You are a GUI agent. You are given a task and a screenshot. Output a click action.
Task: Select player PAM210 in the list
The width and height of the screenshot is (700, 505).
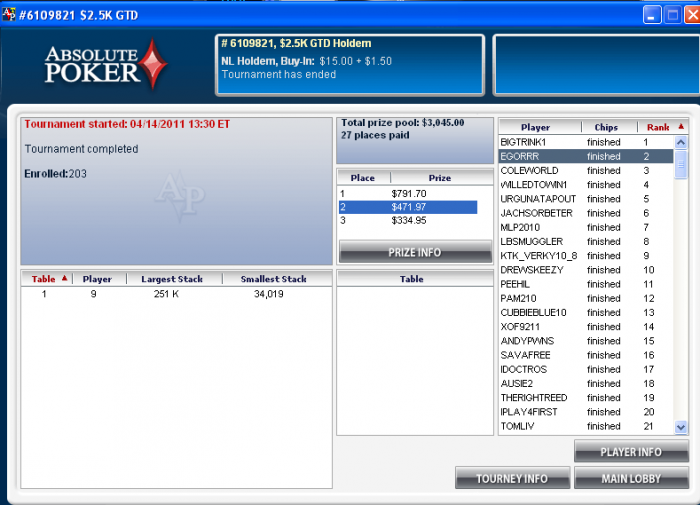click(x=586, y=298)
